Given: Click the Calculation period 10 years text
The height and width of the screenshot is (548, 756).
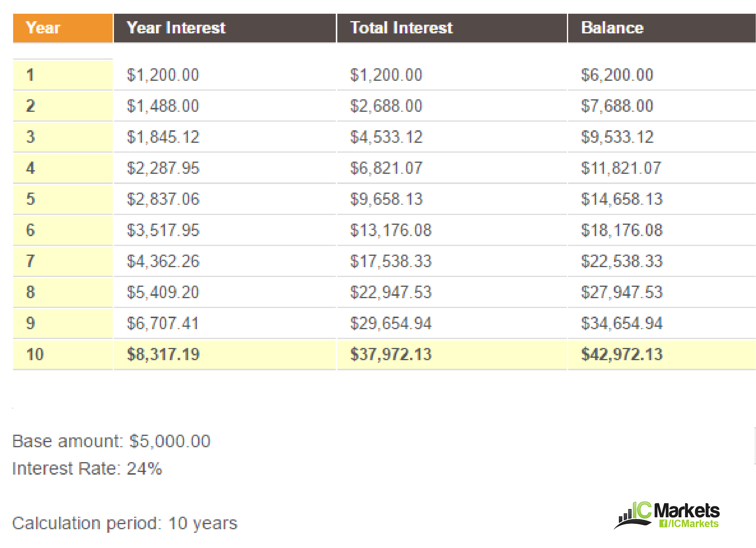Looking at the screenshot, I should click(125, 523).
